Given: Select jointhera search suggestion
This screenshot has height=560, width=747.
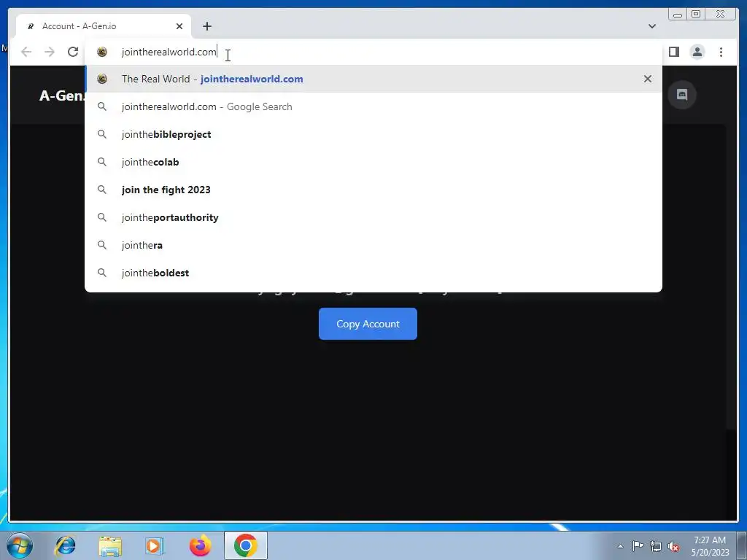Looking at the screenshot, I should tap(373, 245).
